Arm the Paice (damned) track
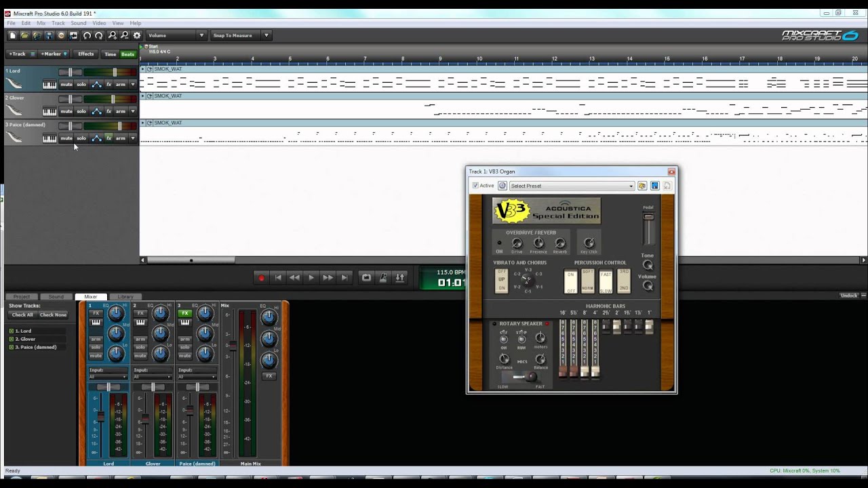 pos(120,138)
